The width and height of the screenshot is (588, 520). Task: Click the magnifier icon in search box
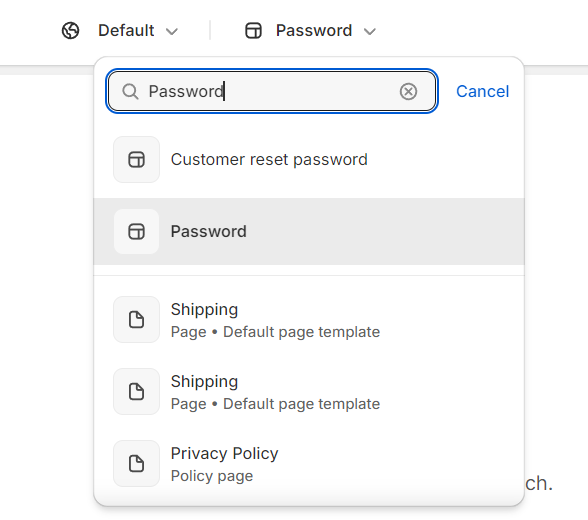click(x=130, y=91)
